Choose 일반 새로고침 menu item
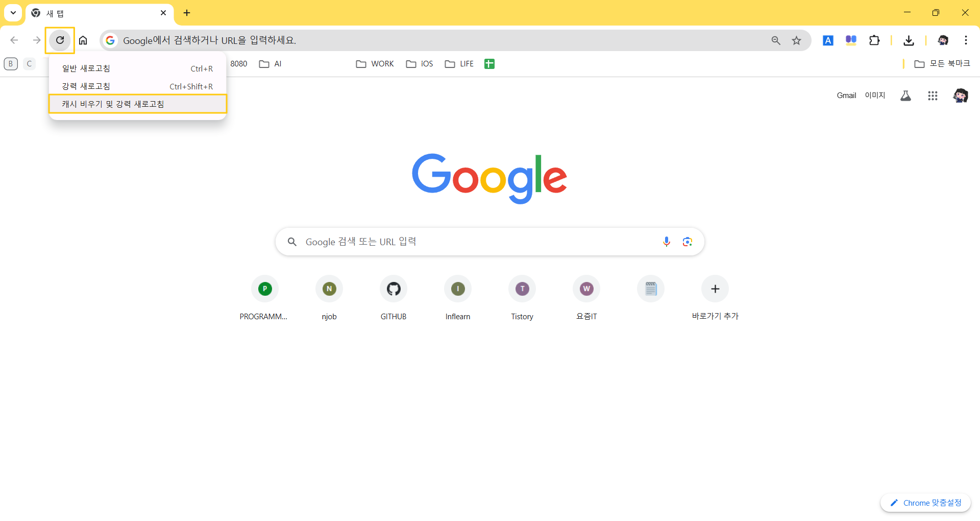 (x=137, y=68)
